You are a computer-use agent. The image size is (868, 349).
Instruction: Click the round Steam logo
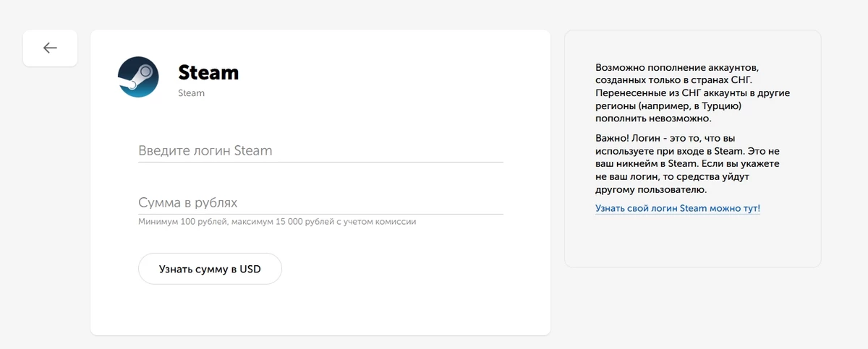coord(138,76)
